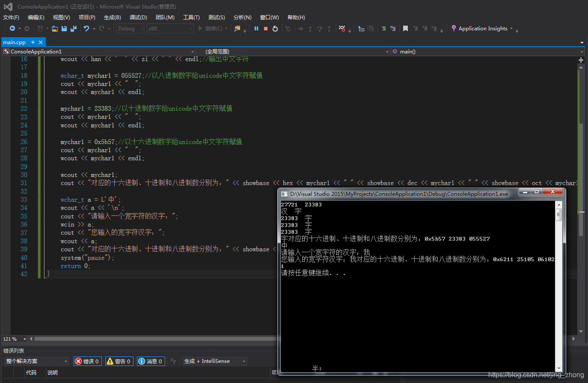Open the x86 platform dropdown

[169, 28]
